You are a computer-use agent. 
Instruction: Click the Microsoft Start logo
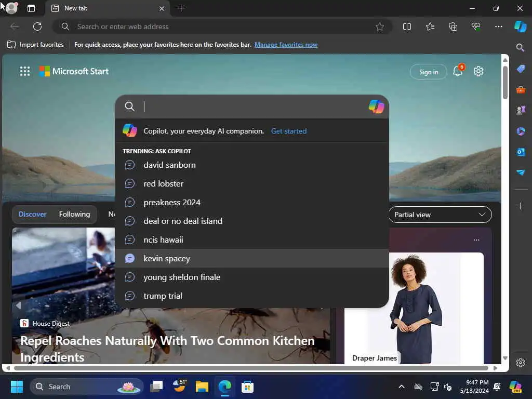[74, 71]
